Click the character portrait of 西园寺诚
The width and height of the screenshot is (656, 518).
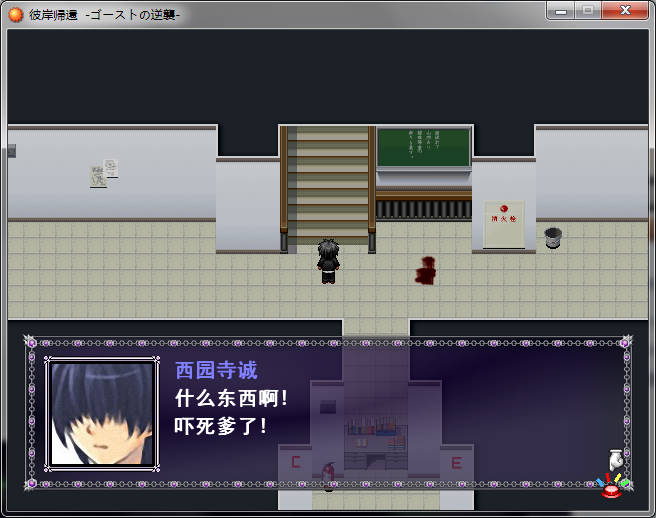point(102,414)
